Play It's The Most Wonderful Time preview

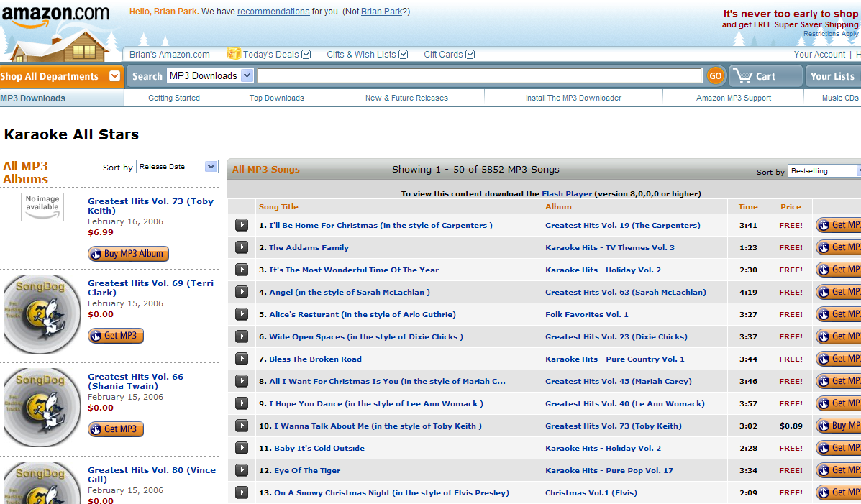pos(242,270)
